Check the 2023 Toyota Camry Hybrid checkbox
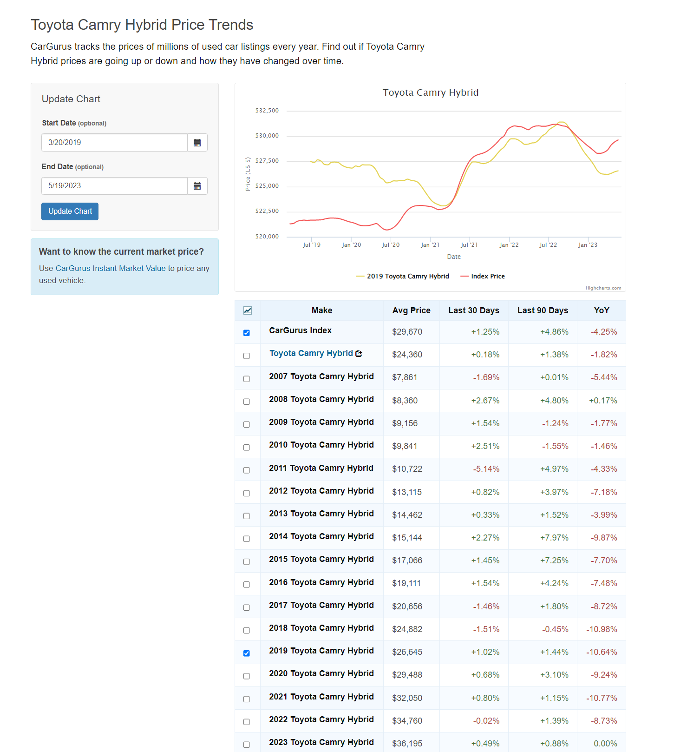This screenshot has width=700, height=752. click(247, 745)
